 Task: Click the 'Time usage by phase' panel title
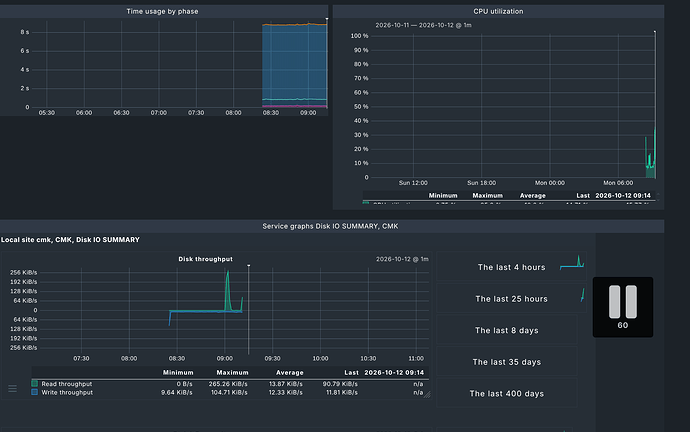click(162, 11)
